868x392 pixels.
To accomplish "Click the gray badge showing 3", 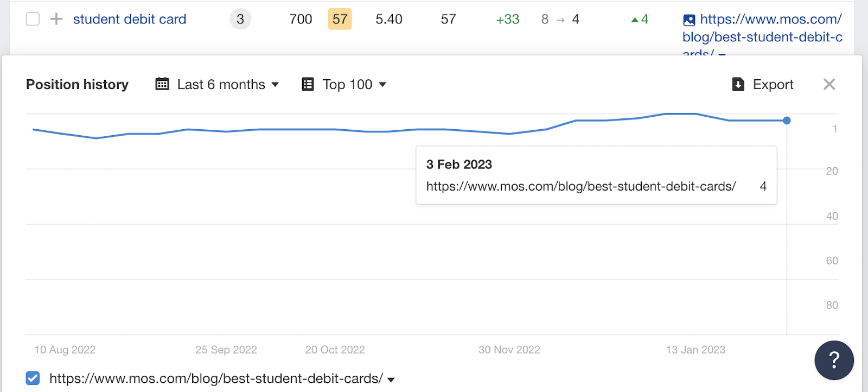I will pos(240,20).
